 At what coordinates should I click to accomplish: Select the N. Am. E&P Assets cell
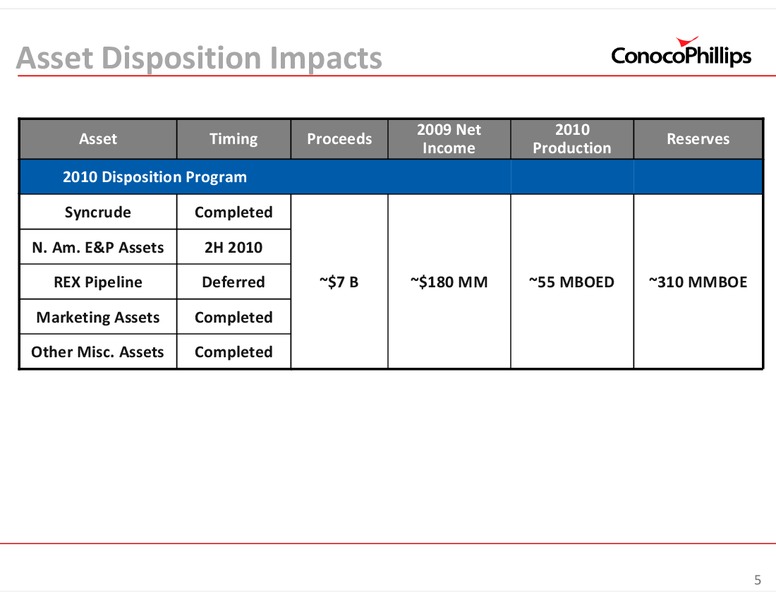point(98,247)
